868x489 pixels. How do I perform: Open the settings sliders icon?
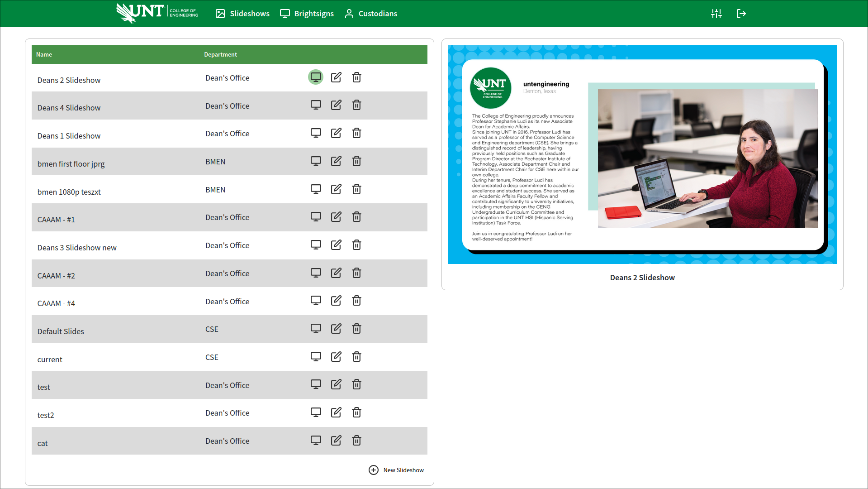click(716, 14)
